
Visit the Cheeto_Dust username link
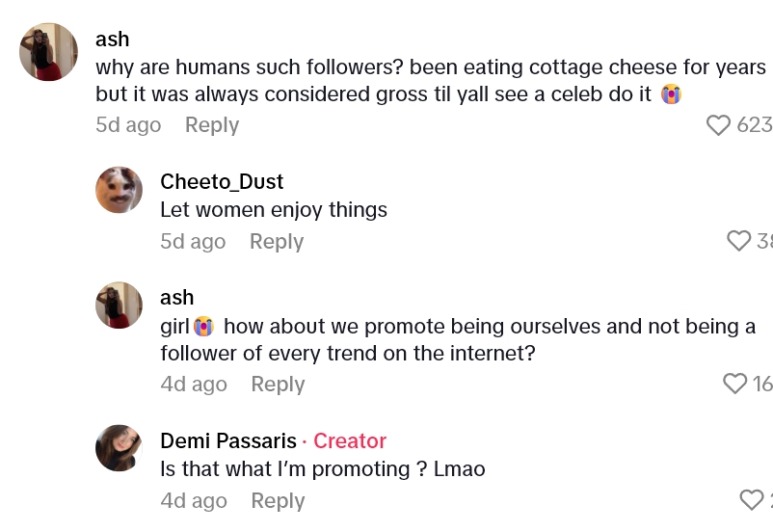point(222,182)
